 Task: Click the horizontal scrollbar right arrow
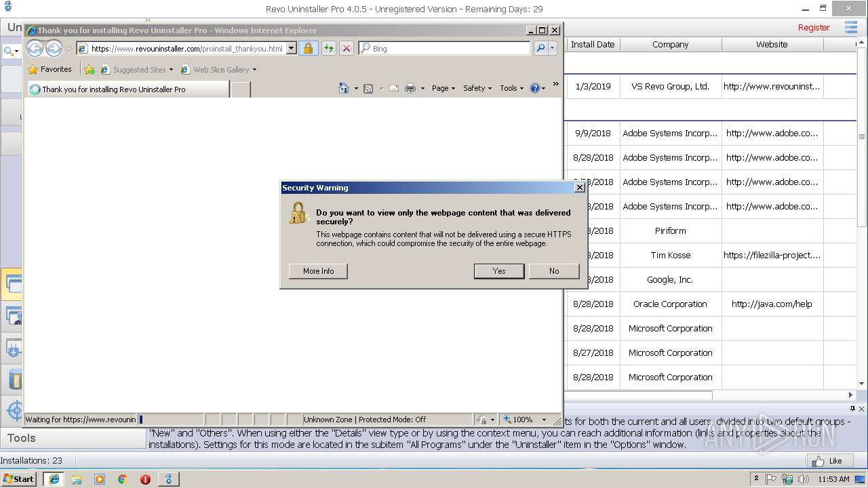coord(851,394)
